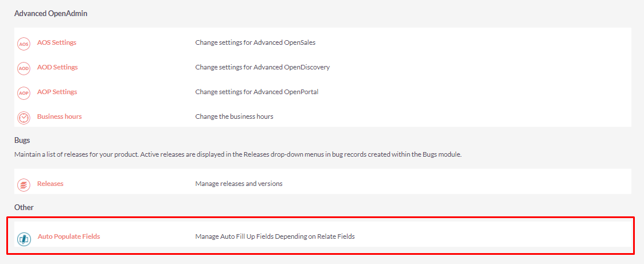
Task: Click the Bugs section heading
Action: (x=22, y=140)
